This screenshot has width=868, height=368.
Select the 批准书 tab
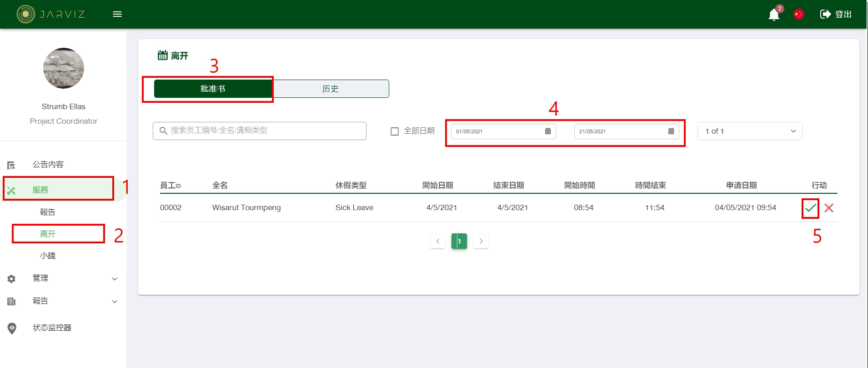[x=213, y=89]
